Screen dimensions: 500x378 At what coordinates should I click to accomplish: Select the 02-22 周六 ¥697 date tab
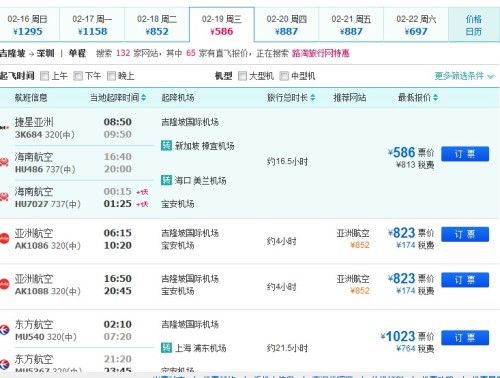coord(416,25)
